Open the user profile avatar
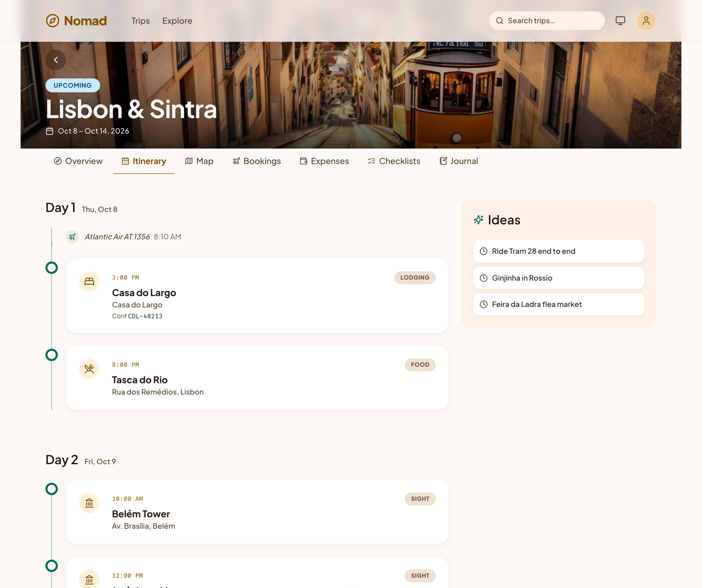The height and width of the screenshot is (588, 702). tap(646, 21)
